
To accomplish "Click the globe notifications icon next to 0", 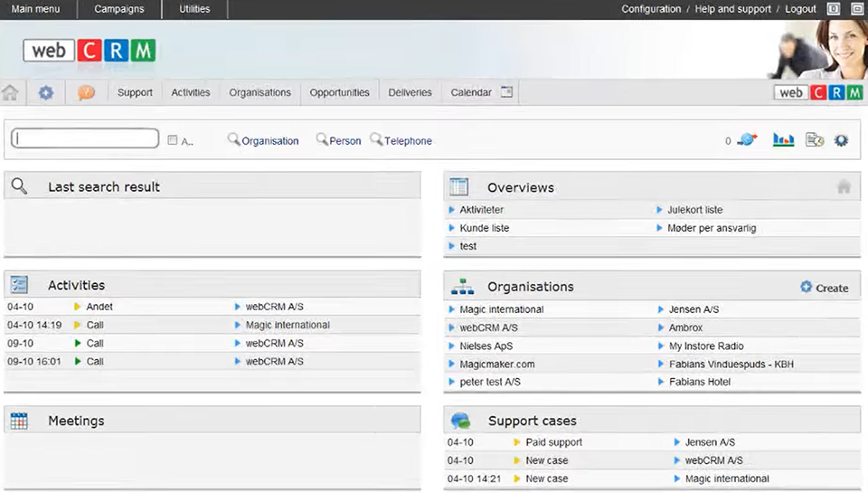I will [x=748, y=140].
